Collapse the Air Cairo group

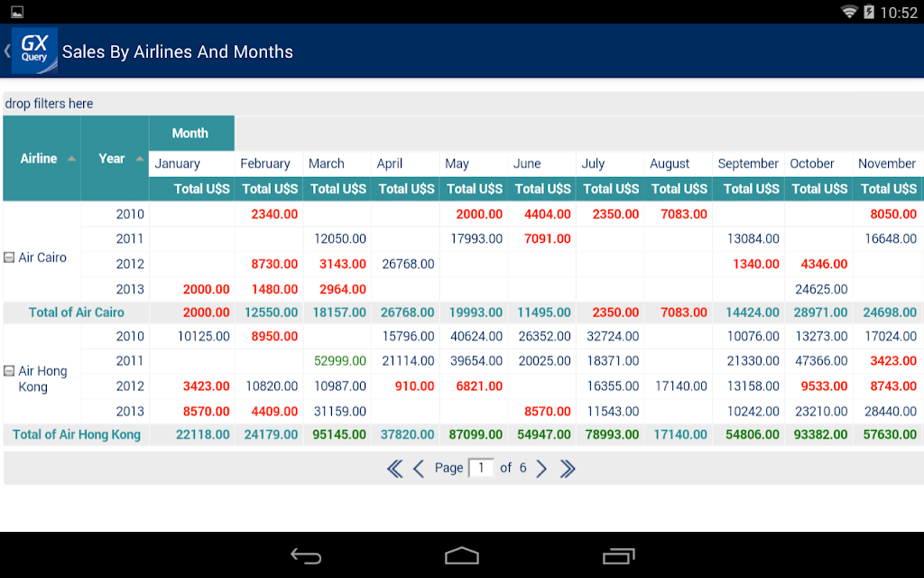click(x=9, y=257)
